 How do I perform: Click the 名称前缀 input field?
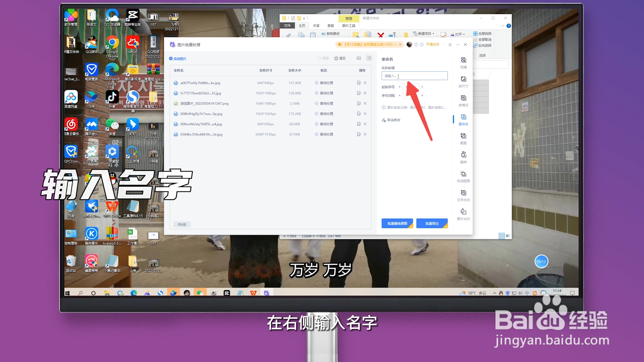(x=414, y=76)
